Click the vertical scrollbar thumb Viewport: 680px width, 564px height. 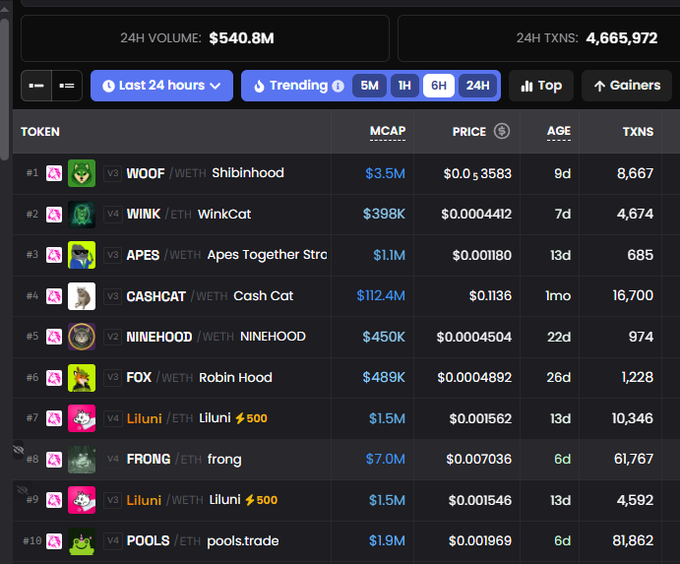[x=4, y=89]
